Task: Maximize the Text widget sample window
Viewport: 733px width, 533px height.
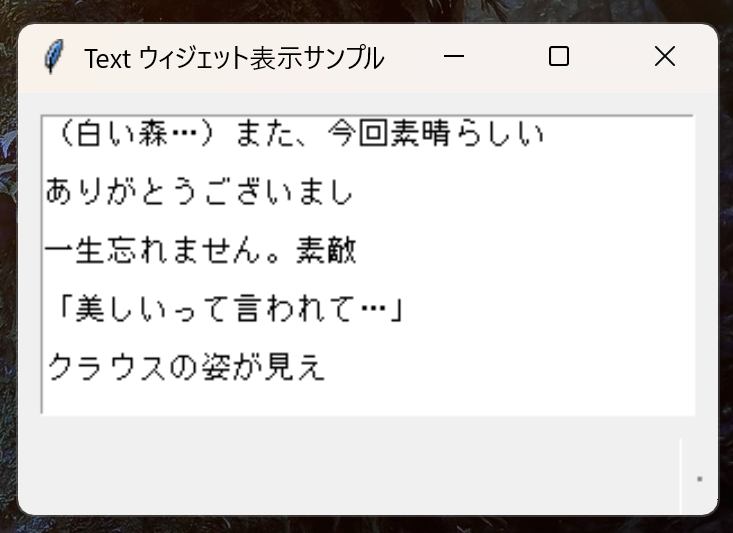Action: coord(559,57)
